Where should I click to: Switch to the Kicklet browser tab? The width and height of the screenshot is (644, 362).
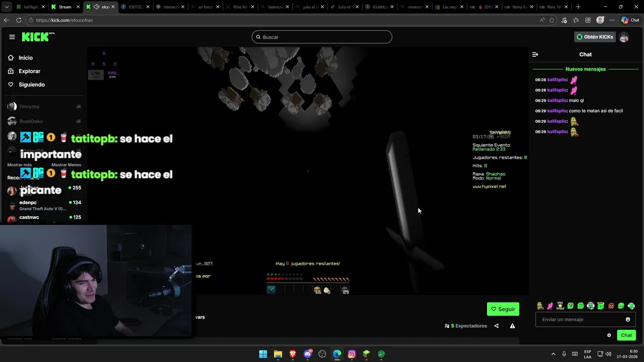click(378, 7)
